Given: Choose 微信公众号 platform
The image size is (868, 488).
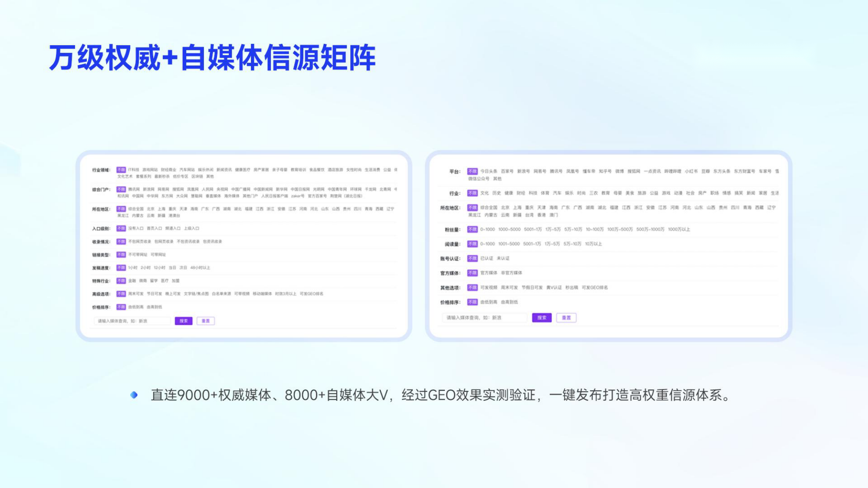Looking at the screenshot, I should click(x=479, y=179).
